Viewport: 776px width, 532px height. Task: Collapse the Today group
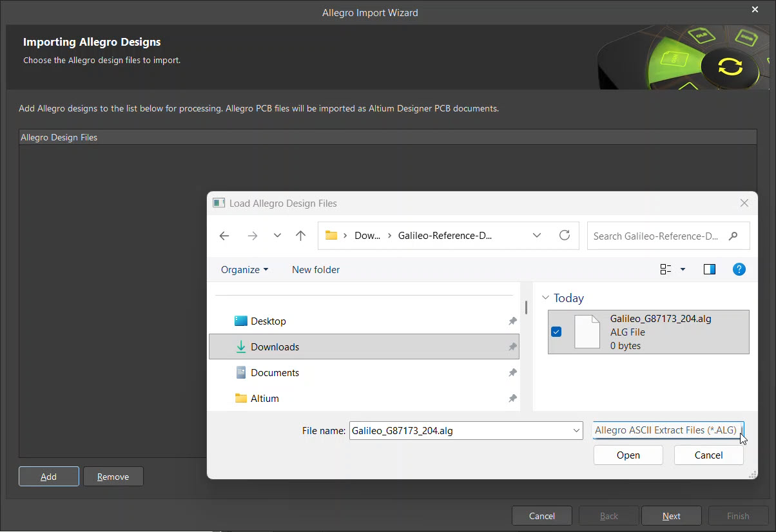tap(546, 298)
